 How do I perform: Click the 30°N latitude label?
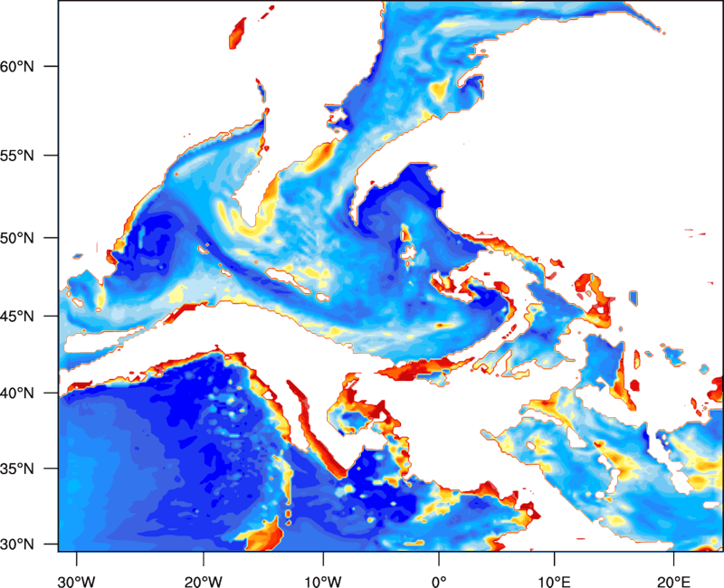[x=17, y=545]
